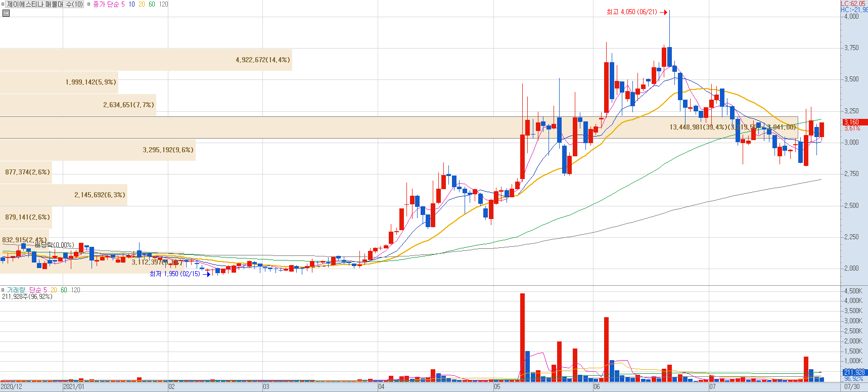The width and height of the screenshot is (868, 392).
Task: Click the pink 5-day price moving average number
Action: point(123,4)
